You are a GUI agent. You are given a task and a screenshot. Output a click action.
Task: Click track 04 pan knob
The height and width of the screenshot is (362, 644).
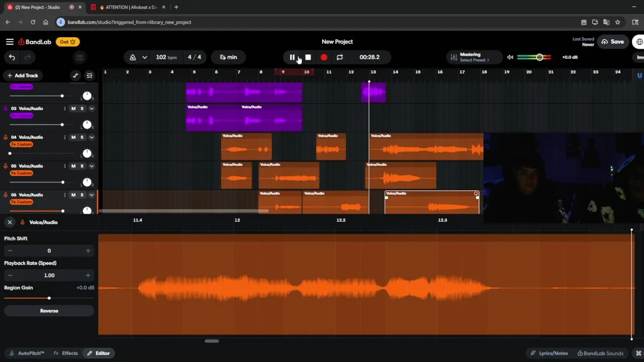click(87, 153)
